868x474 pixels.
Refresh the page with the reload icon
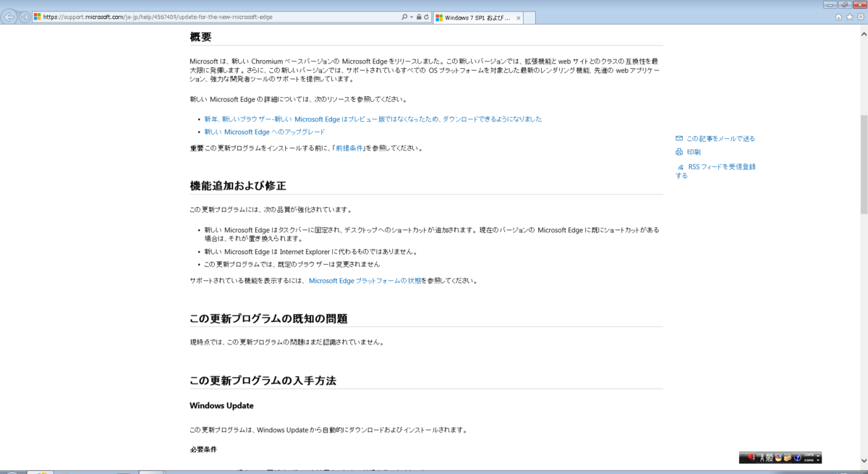coord(426,17)
